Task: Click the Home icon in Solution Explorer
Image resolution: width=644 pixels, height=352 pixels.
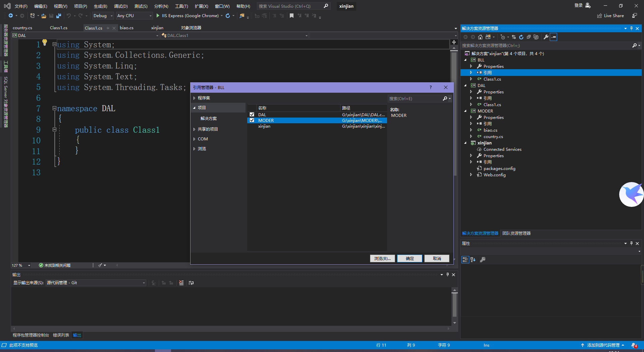Action: pyautogui.click(x=480, y=37)
